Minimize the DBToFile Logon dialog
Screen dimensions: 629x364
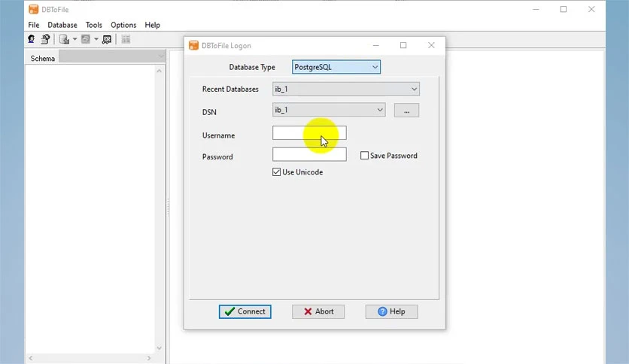pos(376,45)
